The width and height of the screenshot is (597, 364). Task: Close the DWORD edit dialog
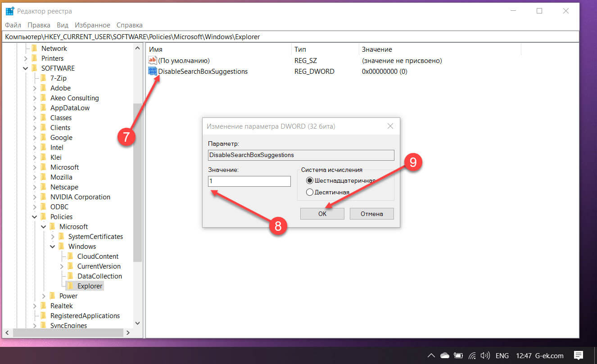pos(390,126)
